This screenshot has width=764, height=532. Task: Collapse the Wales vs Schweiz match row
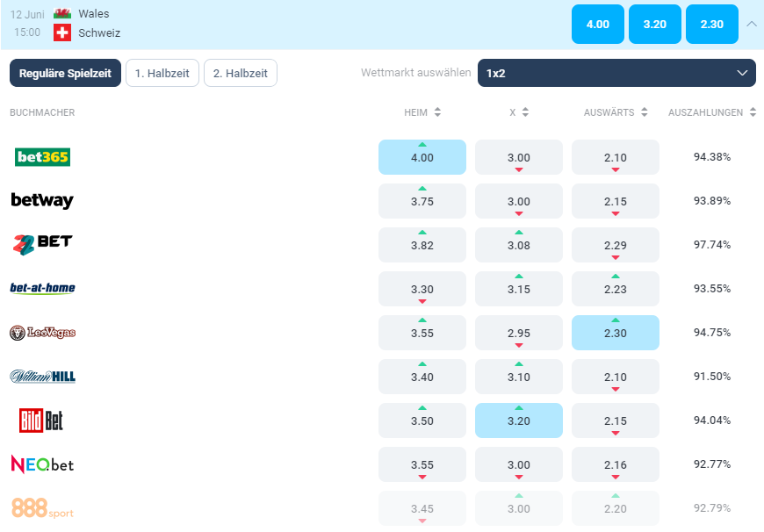(751, 25)
